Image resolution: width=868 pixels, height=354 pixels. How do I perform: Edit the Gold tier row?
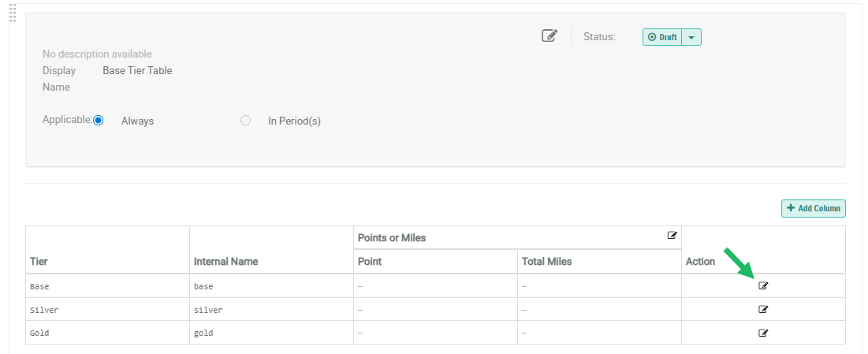point(762,333)
